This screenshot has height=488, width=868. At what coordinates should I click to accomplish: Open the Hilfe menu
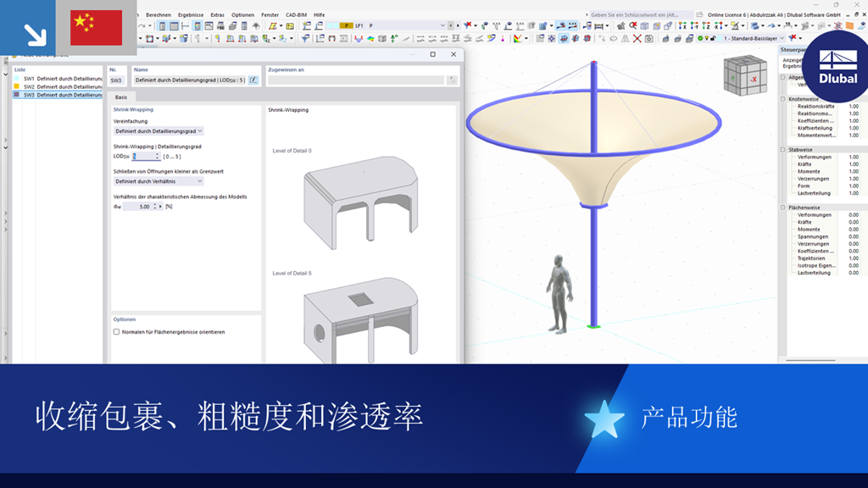click(319, 15)
